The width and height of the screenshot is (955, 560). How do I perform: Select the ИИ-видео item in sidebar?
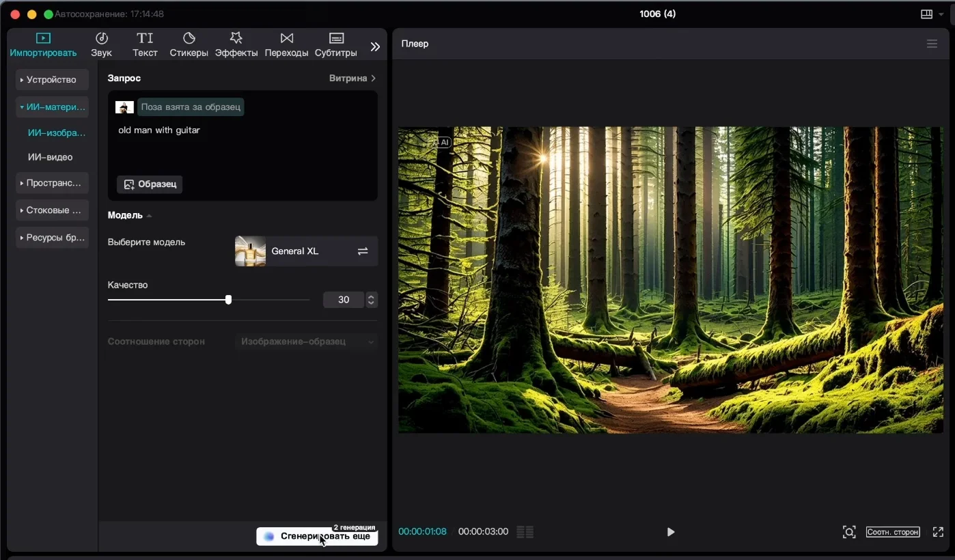[x=50, y=157]
